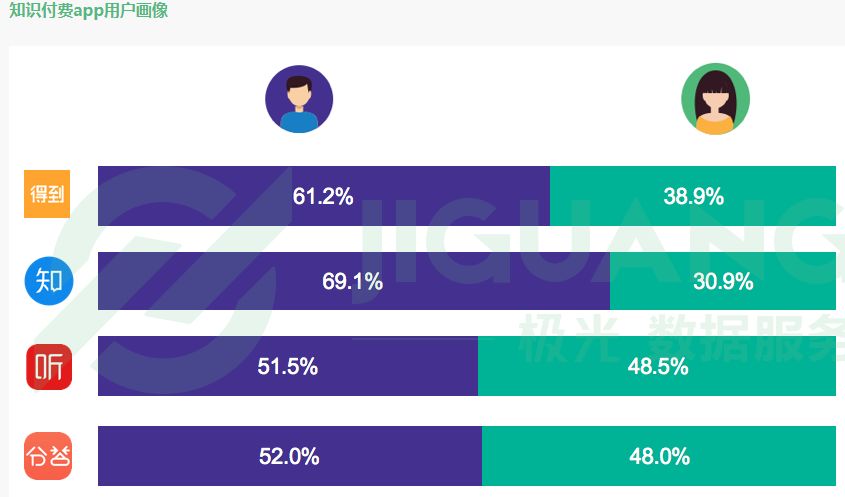Select the 61.2% male bar segment
Image resolution: width=845 pixels, height=497 pixels.
[x=200, y=196]
